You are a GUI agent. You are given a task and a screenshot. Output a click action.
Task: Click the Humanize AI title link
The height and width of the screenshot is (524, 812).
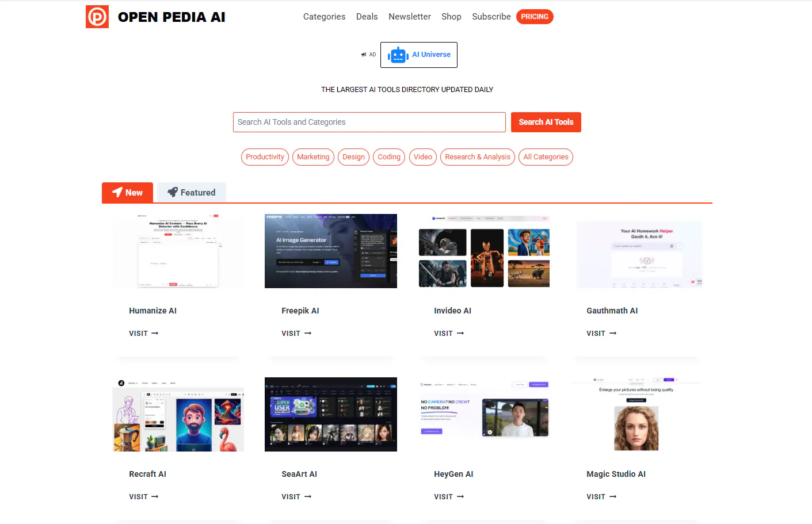click(x=153, y=311)
